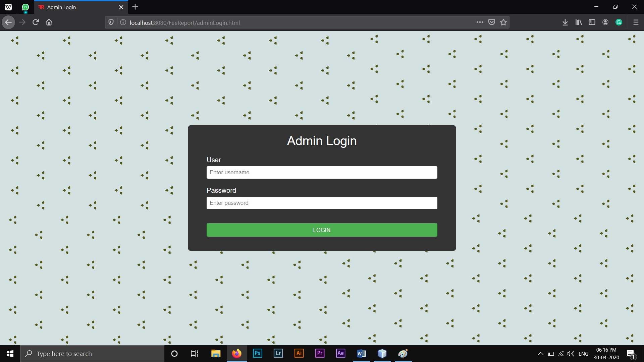Focus the Enter password field
The width and height of the screenshot is (644, 362).
coord(322,203)
